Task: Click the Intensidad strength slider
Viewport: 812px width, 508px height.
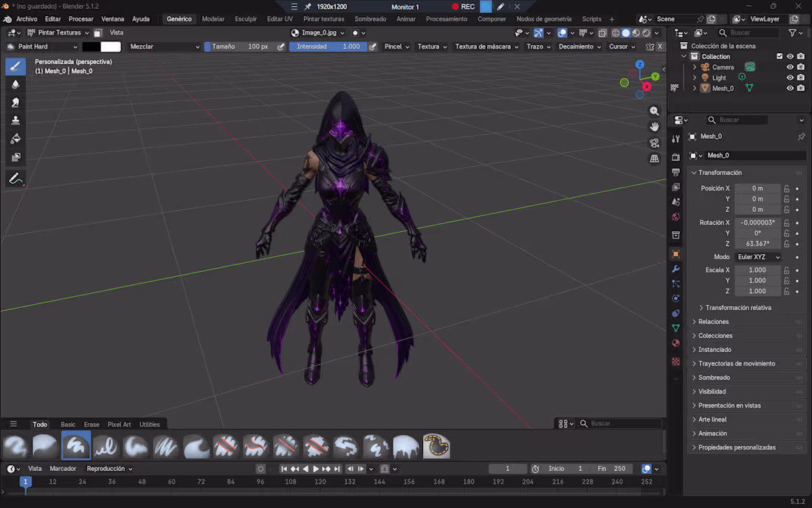Action: (x=328, y=47)
